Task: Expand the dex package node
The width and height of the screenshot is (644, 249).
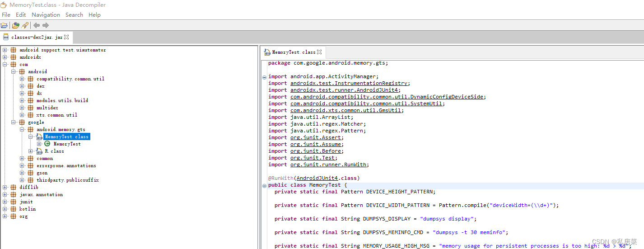Action: point(22,86)
